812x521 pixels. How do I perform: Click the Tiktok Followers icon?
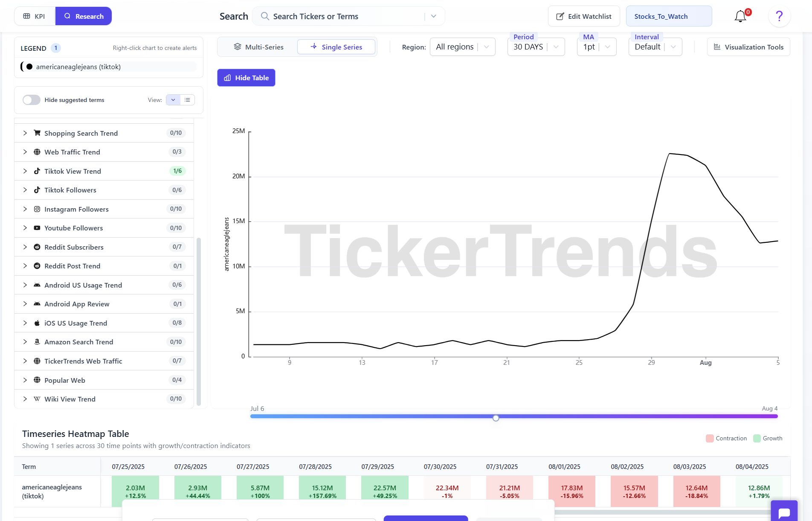(x=37, y=190)
